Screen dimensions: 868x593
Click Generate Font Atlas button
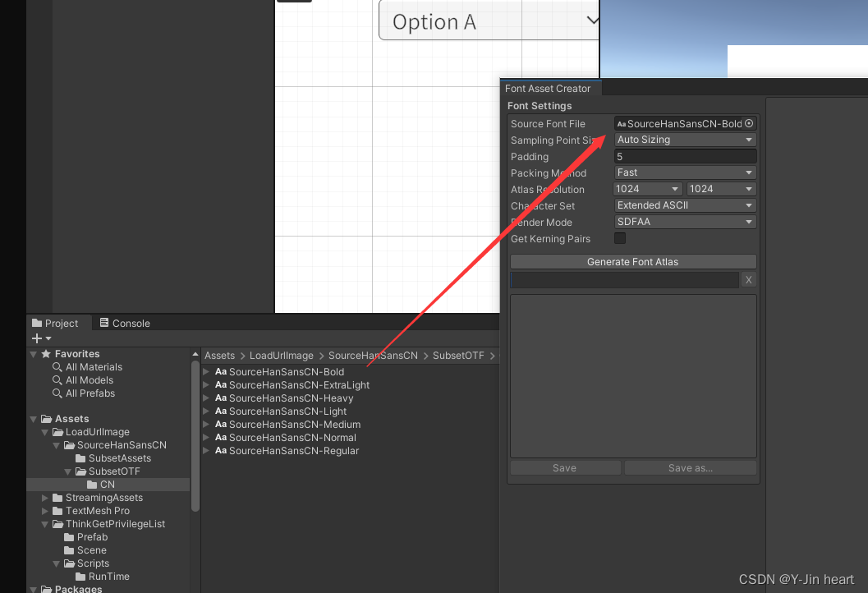633,262
